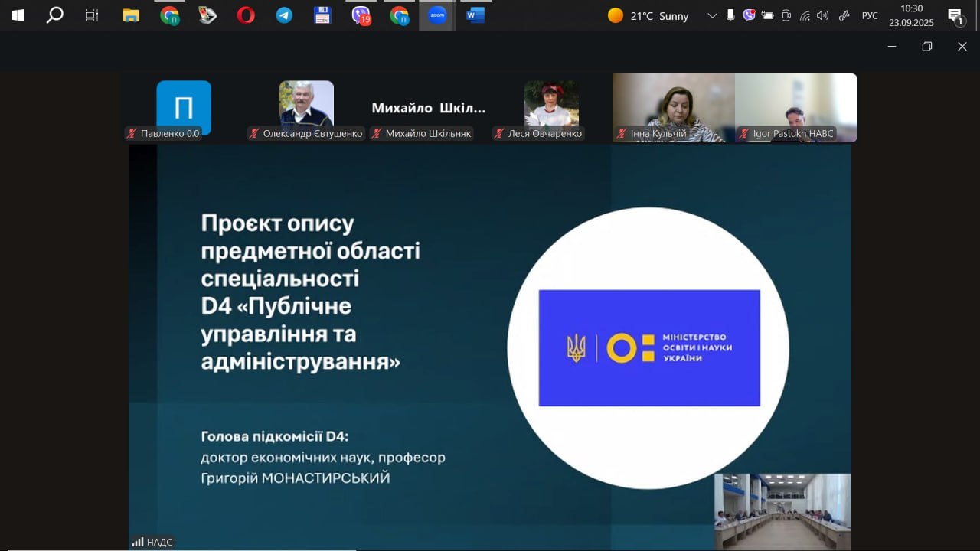
Task: Open the notification center with 1 notification
Action: (x=955, y=15)
